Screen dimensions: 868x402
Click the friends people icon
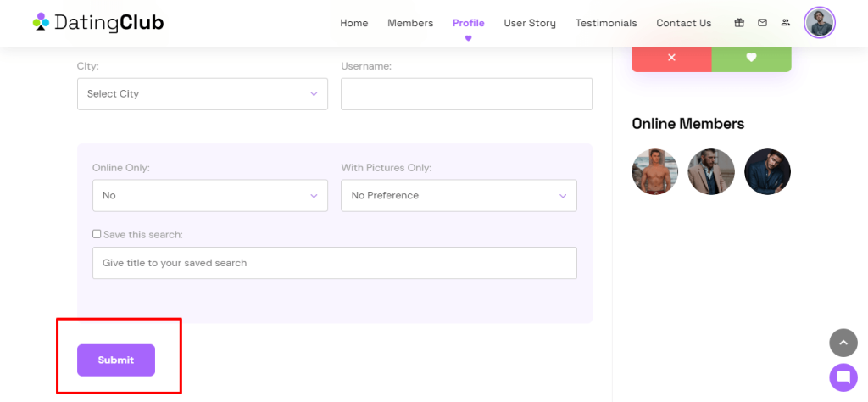click(x=785, y=23)
